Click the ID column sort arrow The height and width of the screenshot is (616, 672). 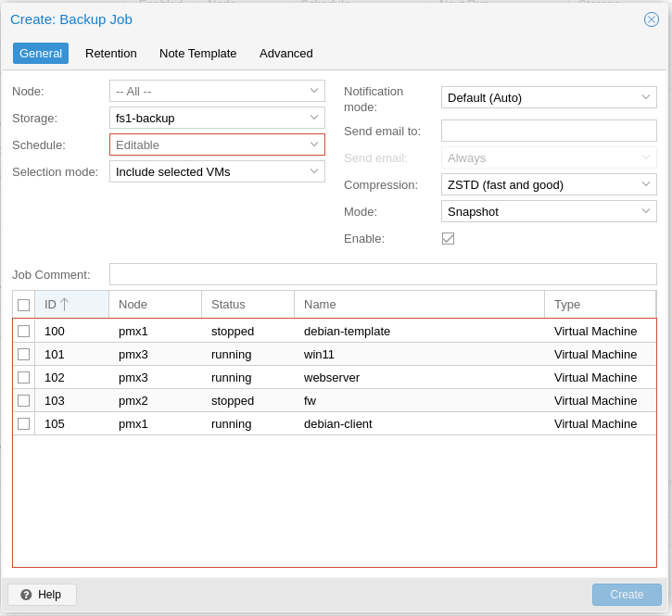coord(65,304)
